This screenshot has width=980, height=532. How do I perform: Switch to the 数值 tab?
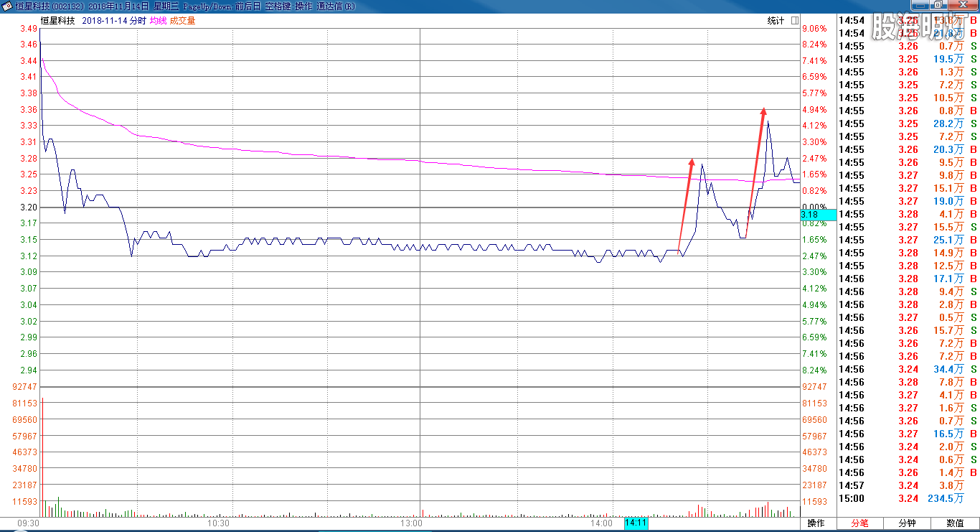955,523
